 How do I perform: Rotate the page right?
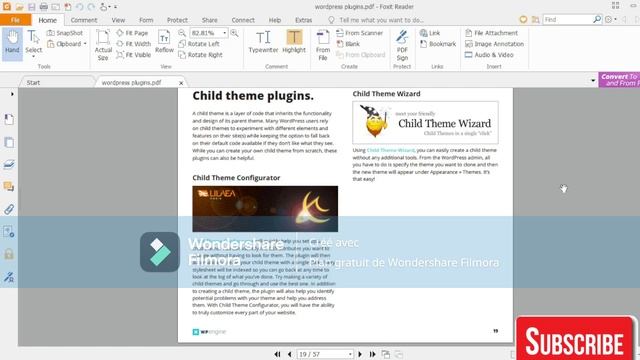pyautogui.click(x=200, y=55)
